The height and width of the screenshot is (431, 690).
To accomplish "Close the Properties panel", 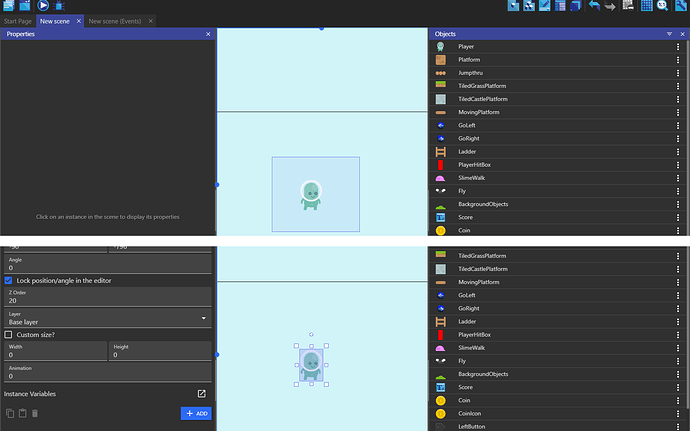I will click(208, 34).
